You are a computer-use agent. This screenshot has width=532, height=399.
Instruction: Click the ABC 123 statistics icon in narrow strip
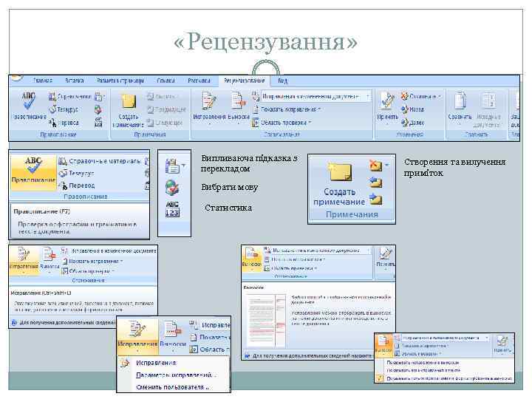(x=172, y=209)
